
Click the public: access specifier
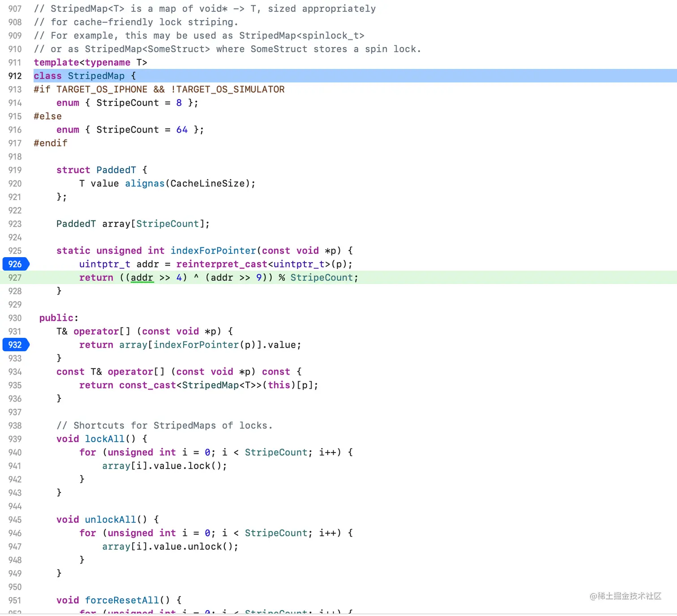[x=56, y=318]
